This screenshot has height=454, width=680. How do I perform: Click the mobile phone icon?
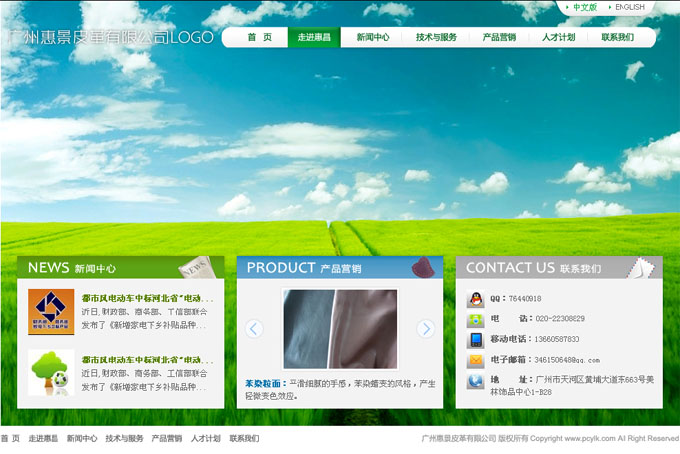(x=475, y=340)
